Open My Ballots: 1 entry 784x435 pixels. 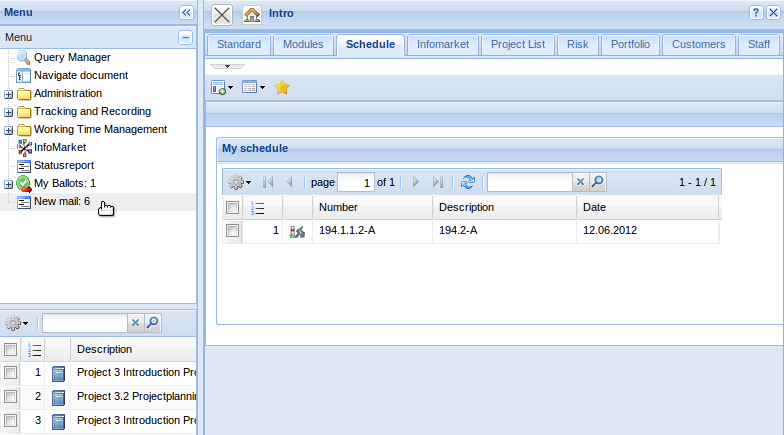[65, 184]
